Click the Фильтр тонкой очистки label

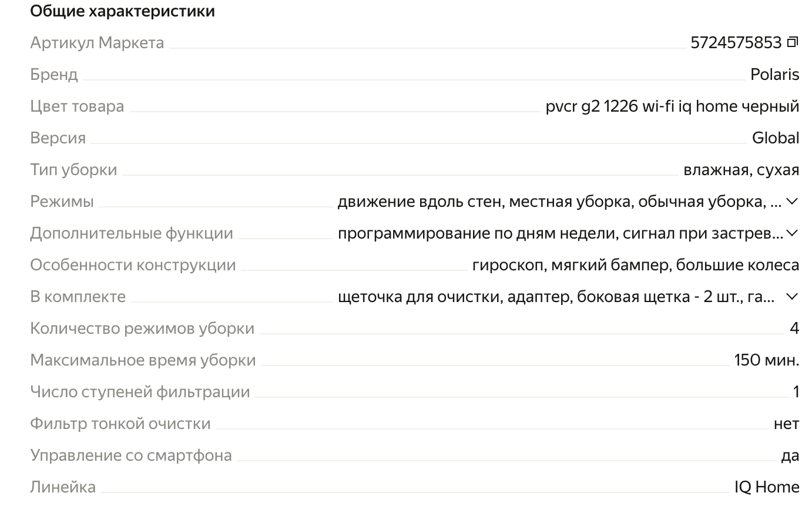[x=120, y=424]
